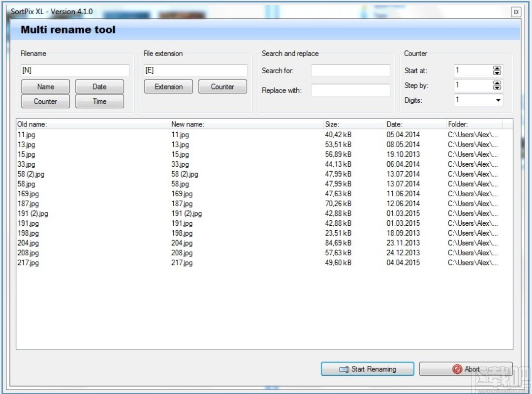Click the Start at value field
Screen dimensions: 532x394
coord(473,70)
